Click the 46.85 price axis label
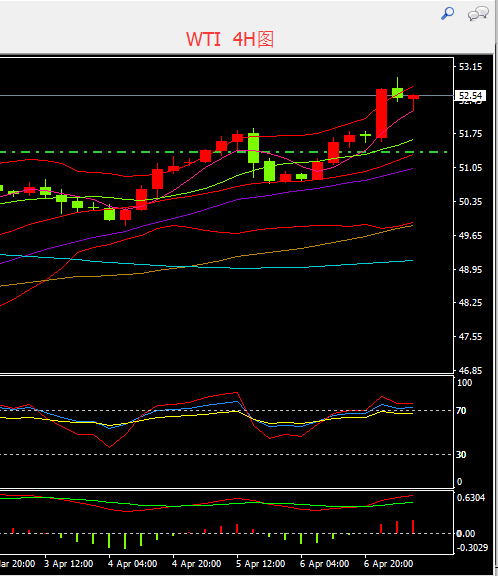This screenshot has height=576, width=498. tap(470, 370)
